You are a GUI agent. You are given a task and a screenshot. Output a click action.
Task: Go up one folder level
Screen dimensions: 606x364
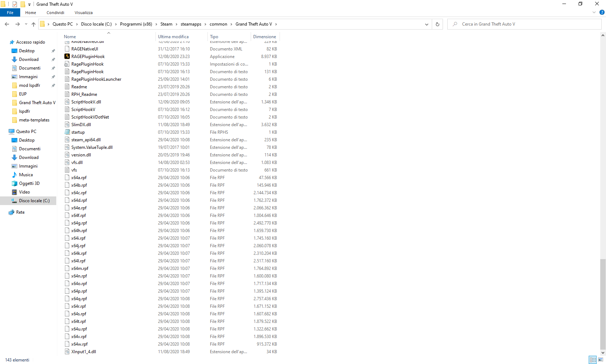34,24
